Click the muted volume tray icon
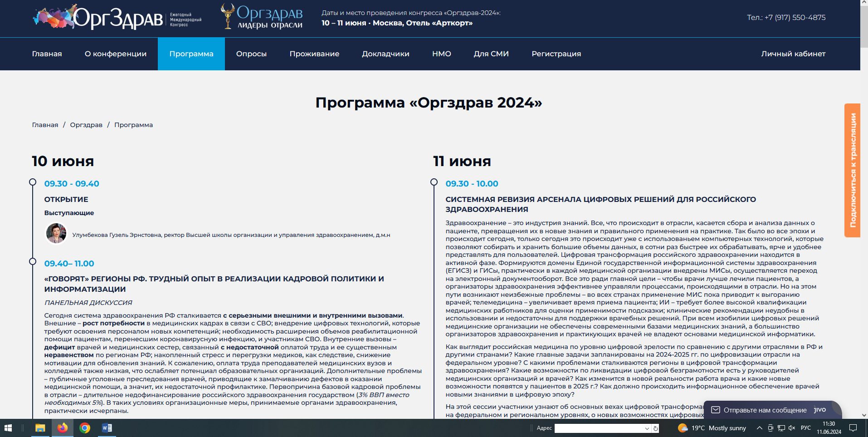The height and width of the screenshot is (437, 868). point(792,428)
